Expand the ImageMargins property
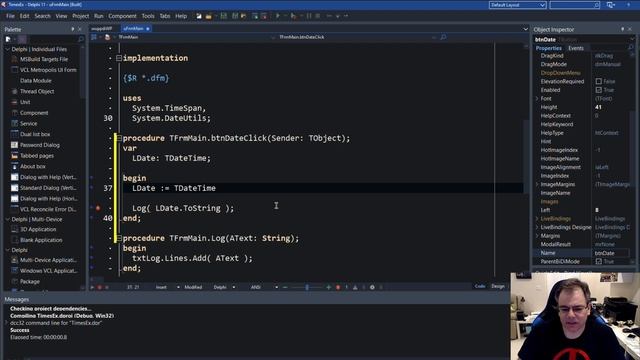Screen dimensions: 640x360 (537, 184)
